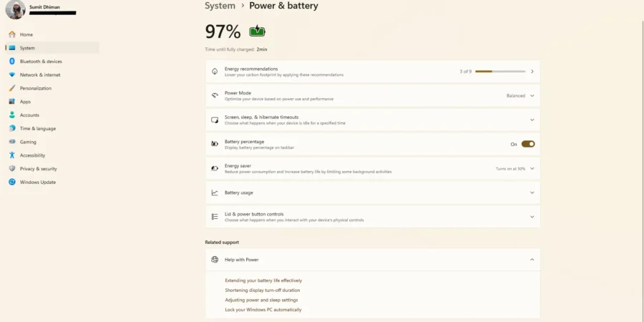Click the Help with Power globe icon
This screenshot has height=322, width=644.
point(215,260)
